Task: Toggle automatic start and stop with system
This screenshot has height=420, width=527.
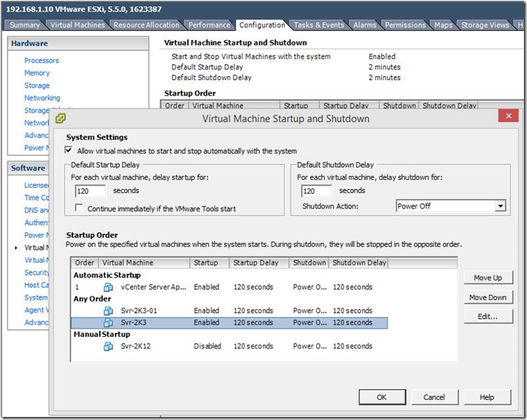Action: (x=68, y=150)
